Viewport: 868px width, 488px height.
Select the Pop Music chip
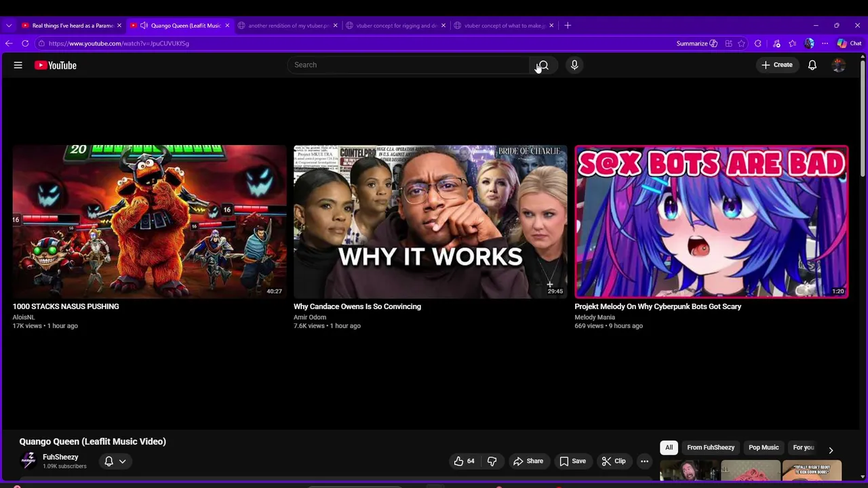[x=764, y=447]
